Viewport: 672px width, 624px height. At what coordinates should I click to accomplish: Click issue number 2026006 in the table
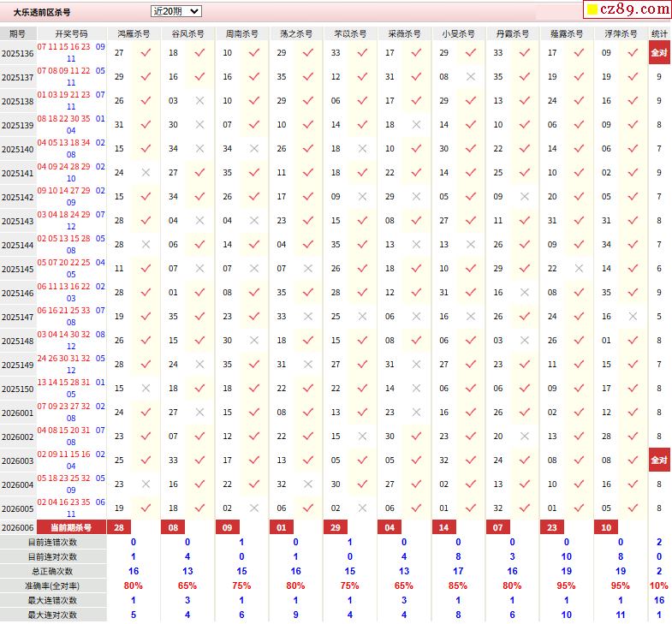(x=17, y=527)
